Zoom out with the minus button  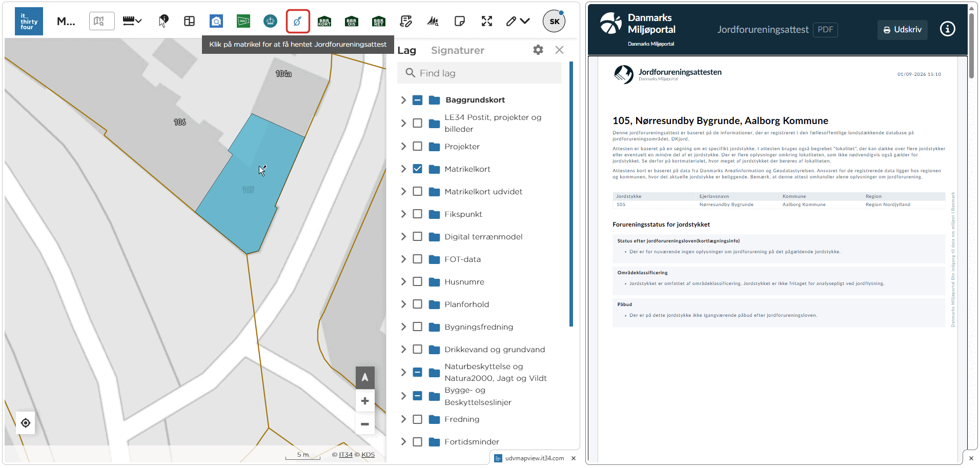(365, 424)
